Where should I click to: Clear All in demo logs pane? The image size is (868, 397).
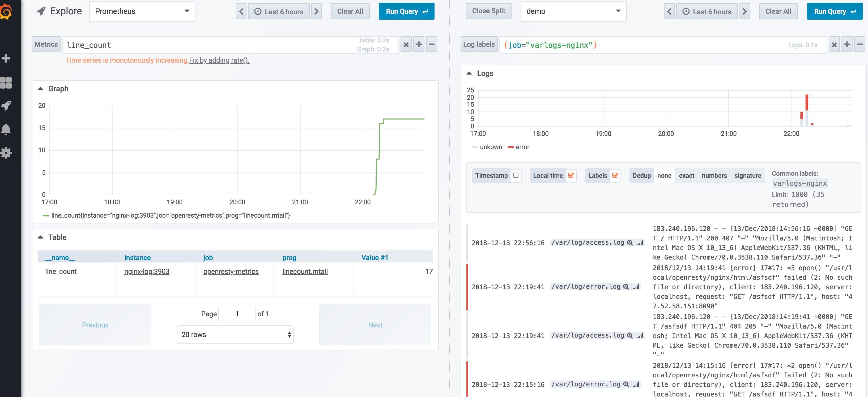(778, 11)
